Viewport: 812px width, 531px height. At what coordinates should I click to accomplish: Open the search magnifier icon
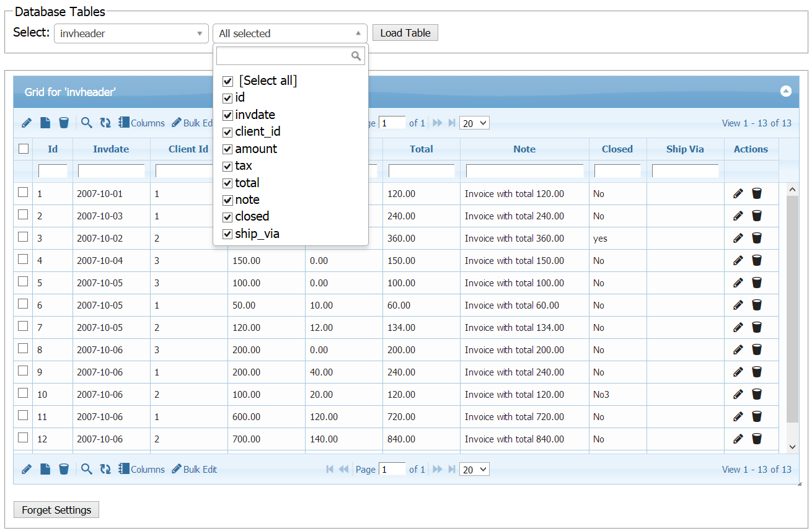(86, 122)
